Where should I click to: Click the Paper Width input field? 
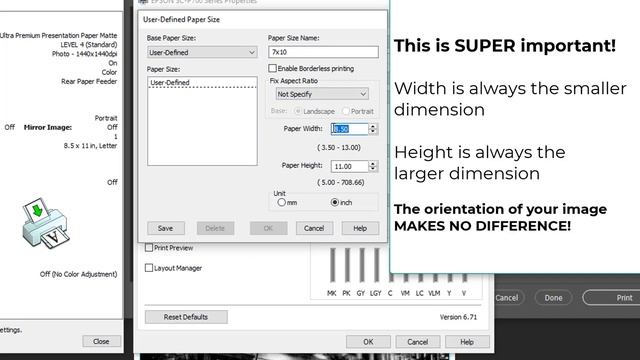click(349, 129)
